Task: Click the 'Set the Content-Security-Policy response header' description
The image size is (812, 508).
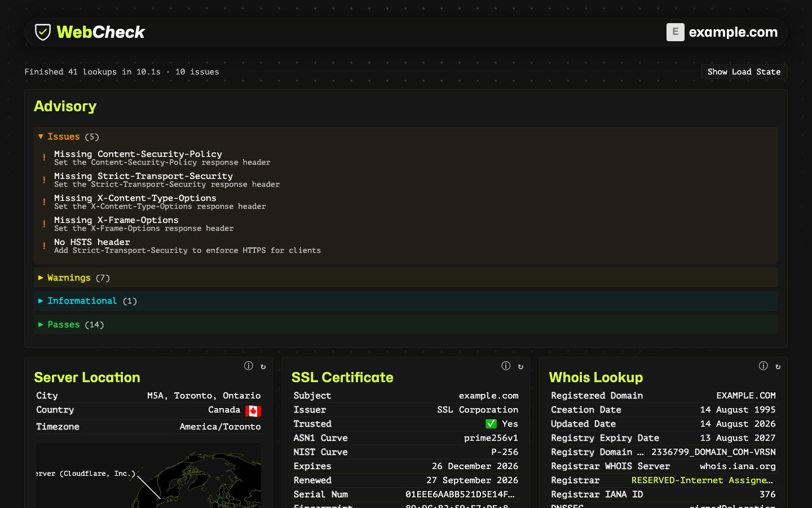Action: 162,163
